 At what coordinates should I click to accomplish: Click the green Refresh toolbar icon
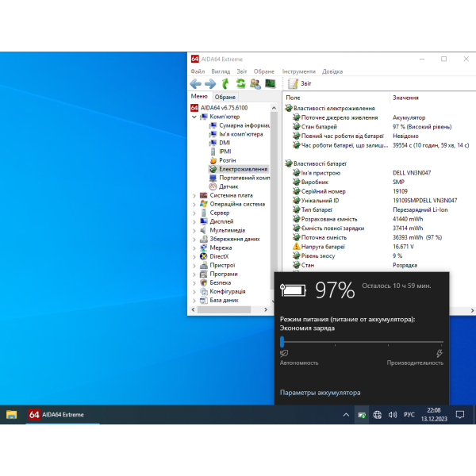coord(240,83)
